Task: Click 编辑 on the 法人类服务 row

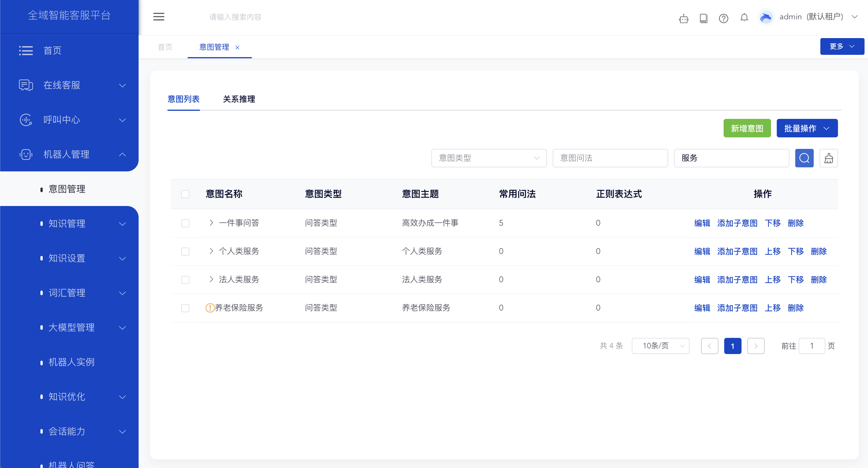Action: (x=702, y=280)
